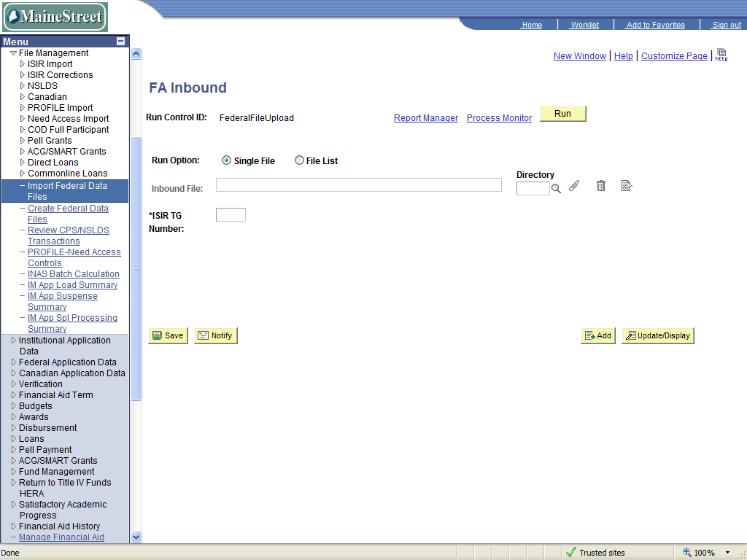Expand the Need Access Import folder
This screenshot has height=560, width=747.
click(x=23, y=119)
